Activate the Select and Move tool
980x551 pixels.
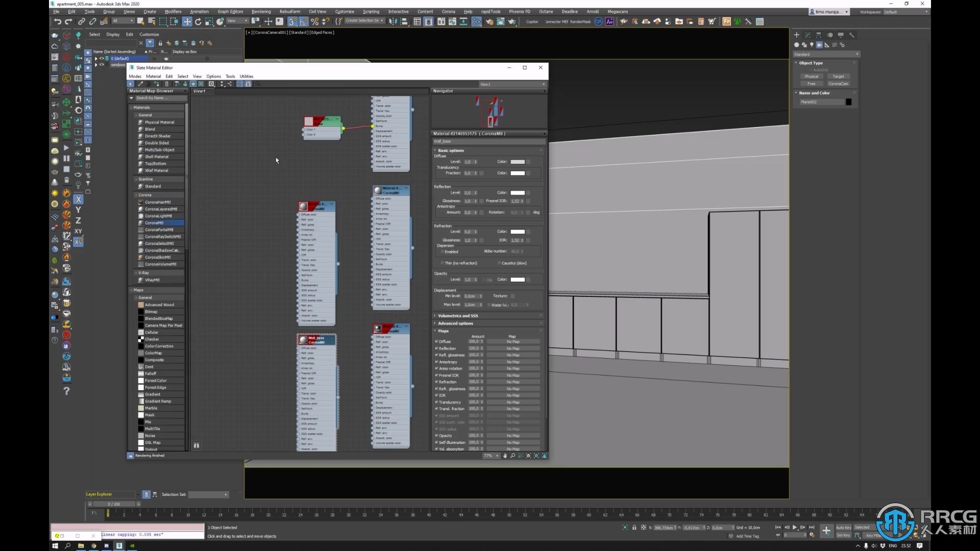tap(187, 21)
